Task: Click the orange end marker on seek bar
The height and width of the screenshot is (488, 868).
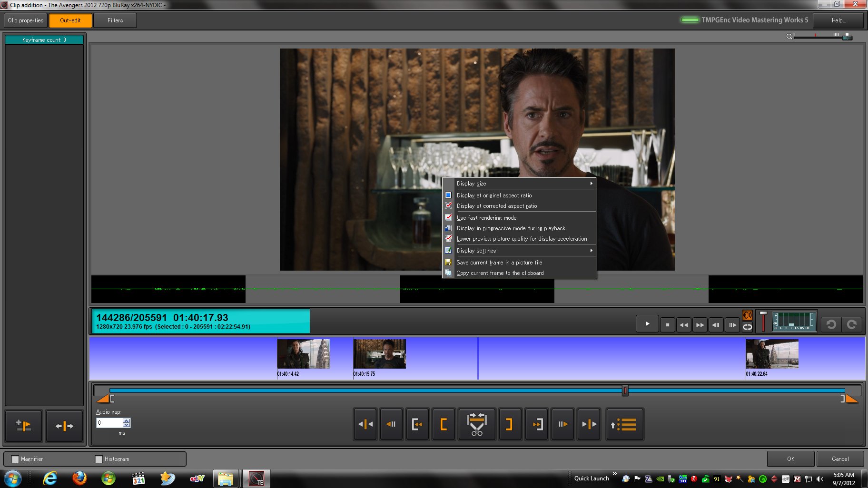Action: click(851, 399)
